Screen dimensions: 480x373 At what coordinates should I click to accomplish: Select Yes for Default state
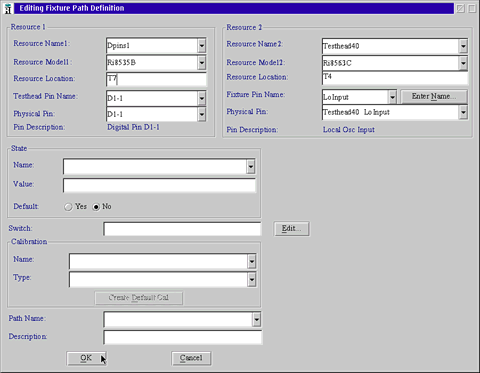click(x=68, y=207)
